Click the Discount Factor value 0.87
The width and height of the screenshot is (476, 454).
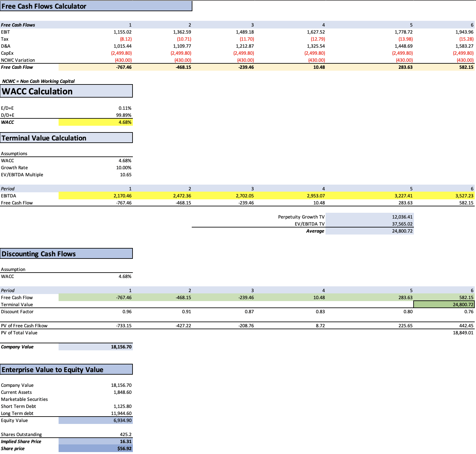(249, 312)
